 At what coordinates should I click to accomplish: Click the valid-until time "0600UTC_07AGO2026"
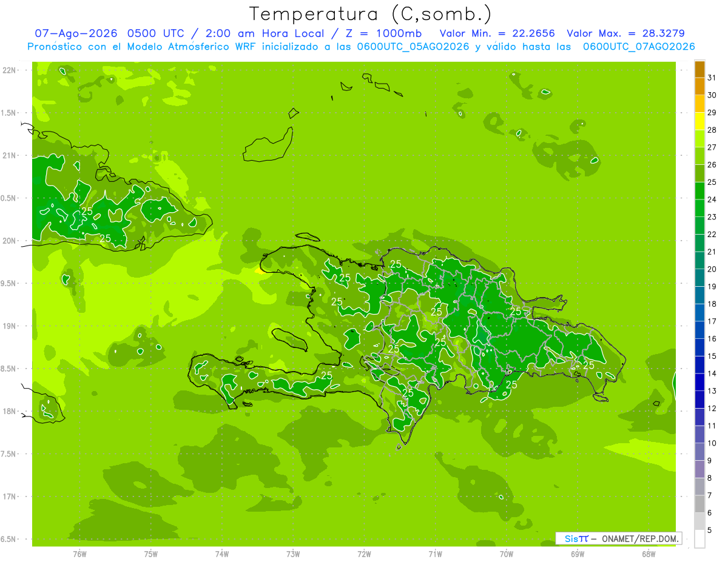[x=639, y=47]
